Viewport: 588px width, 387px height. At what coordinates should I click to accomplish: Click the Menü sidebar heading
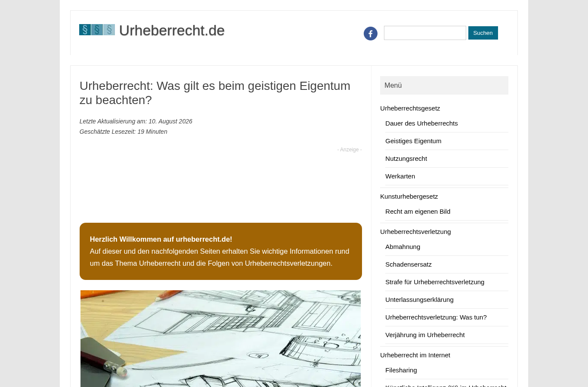[x=444, y=86]
